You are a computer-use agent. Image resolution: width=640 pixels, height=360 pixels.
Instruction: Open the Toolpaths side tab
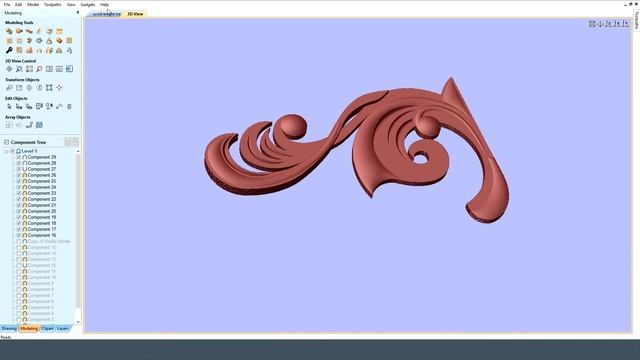pyautogui.click(x=636, y=19)
